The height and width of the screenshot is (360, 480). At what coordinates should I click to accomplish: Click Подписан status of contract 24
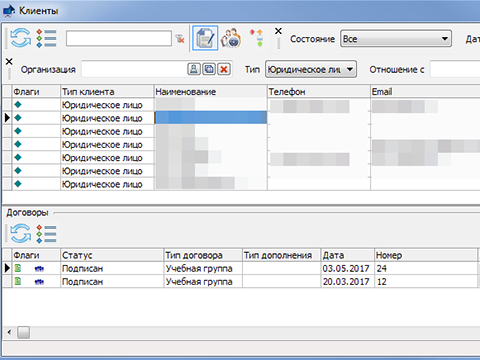click(112, 268)
